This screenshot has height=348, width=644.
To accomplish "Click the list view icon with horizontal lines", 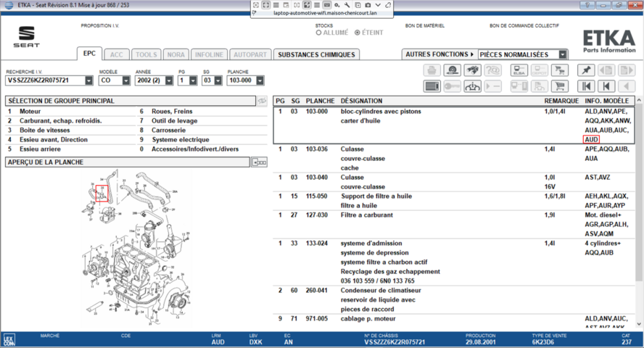I will pyautogui.click(x=432, y=86).
